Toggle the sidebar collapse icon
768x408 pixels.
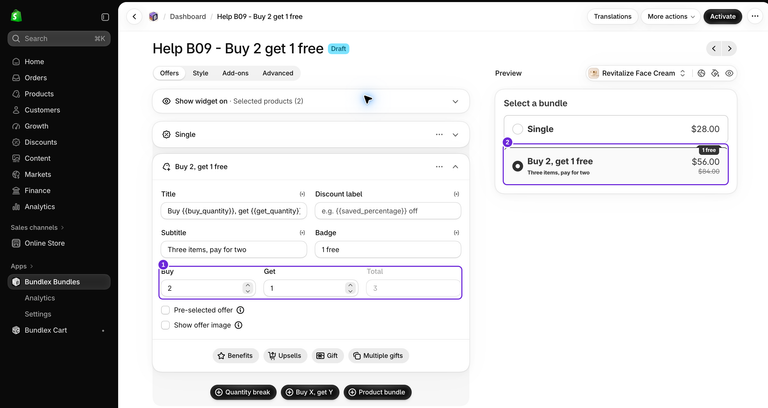click(x=105, y=17)
